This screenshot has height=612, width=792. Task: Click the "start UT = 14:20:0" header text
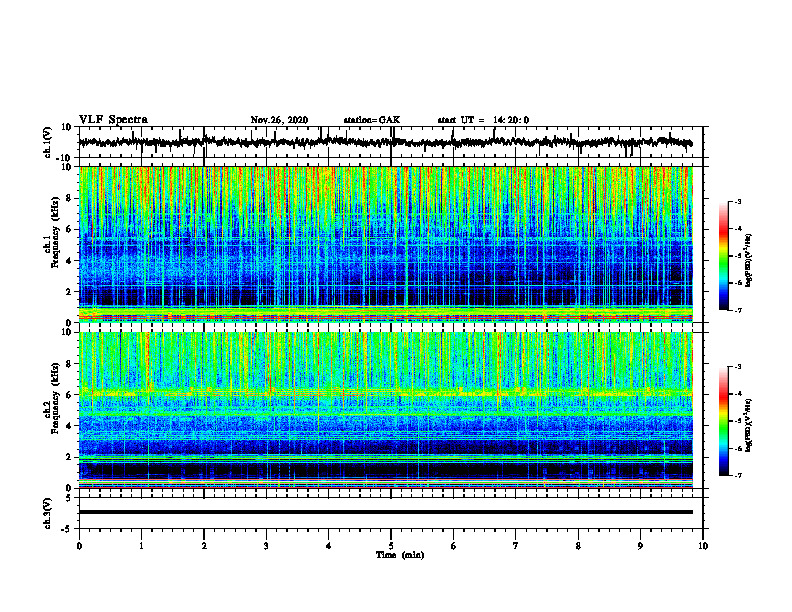483,120
